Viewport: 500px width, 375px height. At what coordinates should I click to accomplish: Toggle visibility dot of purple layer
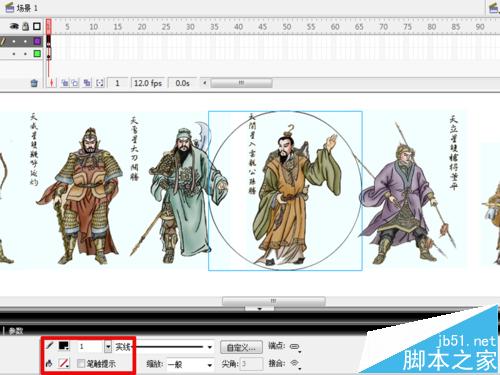[x=14, y=41]
